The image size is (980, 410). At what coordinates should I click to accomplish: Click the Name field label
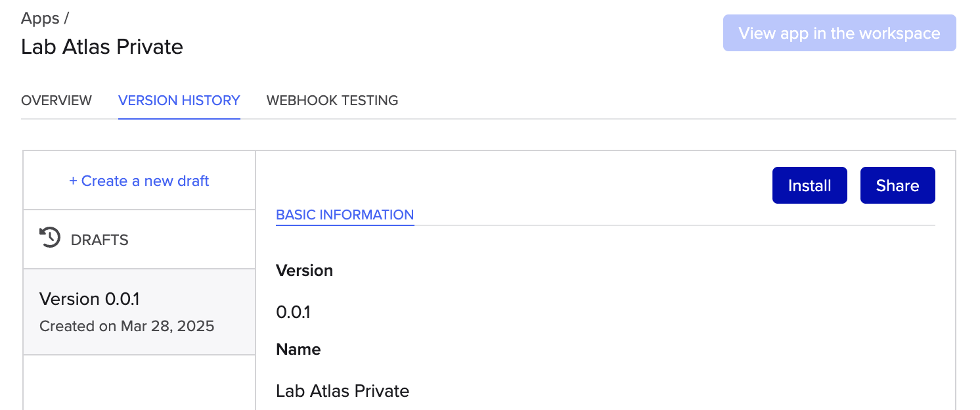point(298,350)
